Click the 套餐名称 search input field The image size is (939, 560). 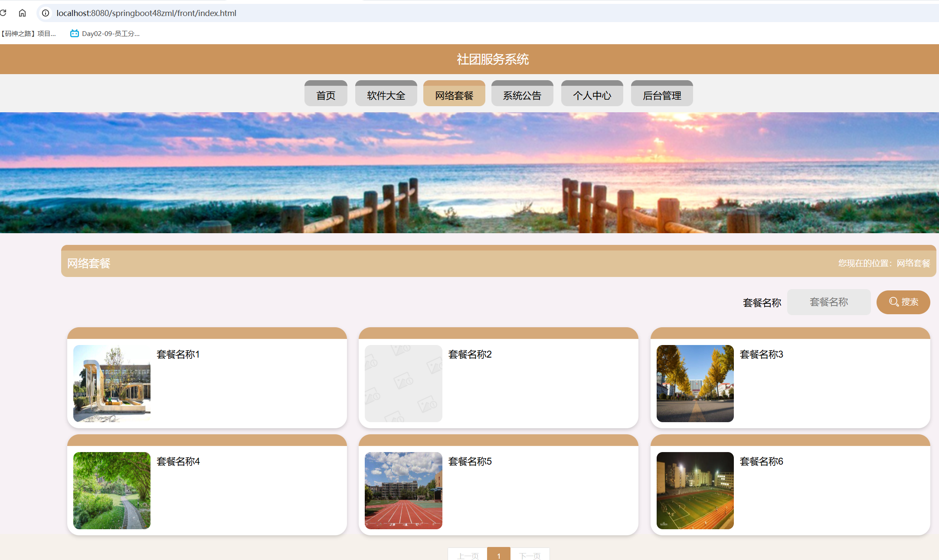click(x=828, y=302)
